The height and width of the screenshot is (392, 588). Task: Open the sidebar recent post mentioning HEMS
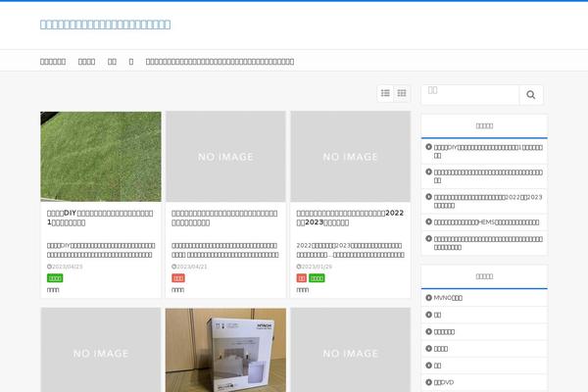pos(486,222)
